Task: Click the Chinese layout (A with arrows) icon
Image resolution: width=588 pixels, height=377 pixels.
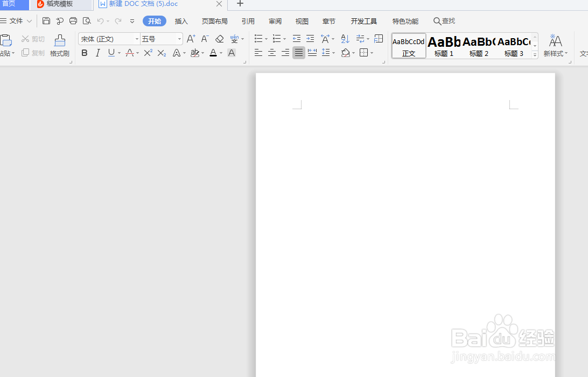Action: pos(325,39)
